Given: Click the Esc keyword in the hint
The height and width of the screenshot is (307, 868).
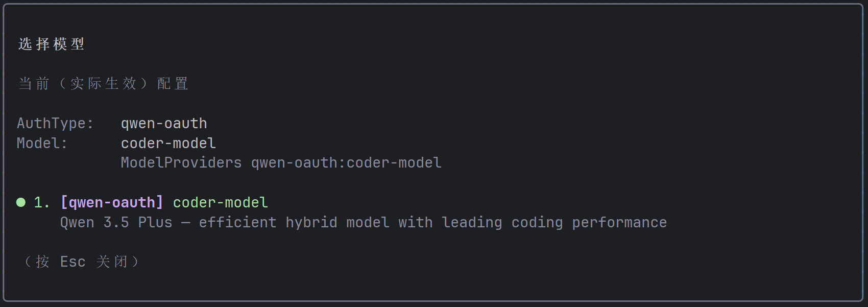Looking at the screenshot, I should click(x=73, y=262).
